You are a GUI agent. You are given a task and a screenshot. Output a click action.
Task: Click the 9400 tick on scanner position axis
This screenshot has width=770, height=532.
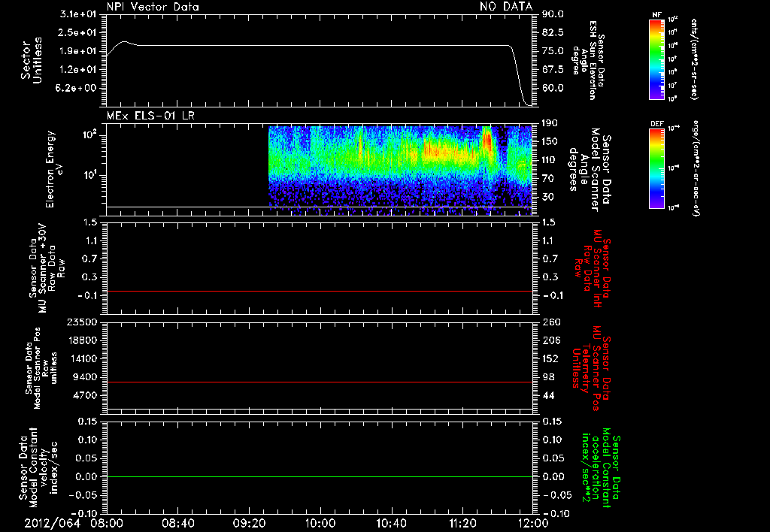tap(85, 377)
